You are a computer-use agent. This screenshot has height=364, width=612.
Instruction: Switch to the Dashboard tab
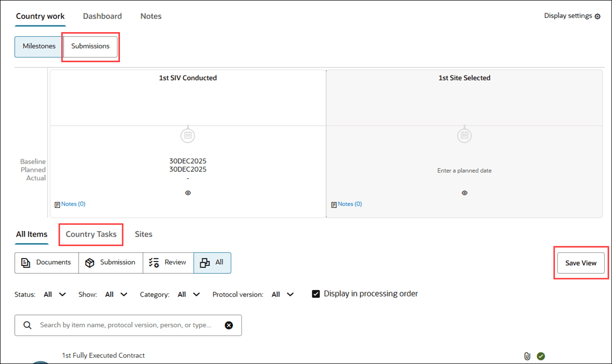pos(102,16)
